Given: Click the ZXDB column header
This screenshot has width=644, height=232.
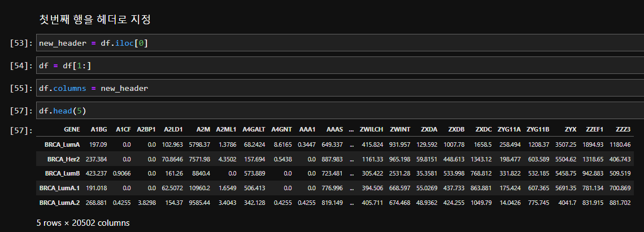Looking at the screenshot, I should point(456,129).
